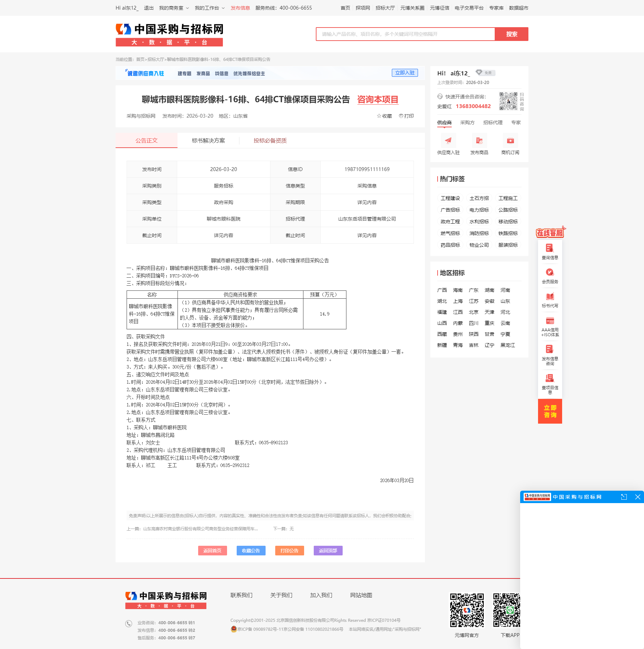Viewport: 644px width, 649px height.
Task: Toggle the 收藏 star for this notice
Action: [384, 116]
